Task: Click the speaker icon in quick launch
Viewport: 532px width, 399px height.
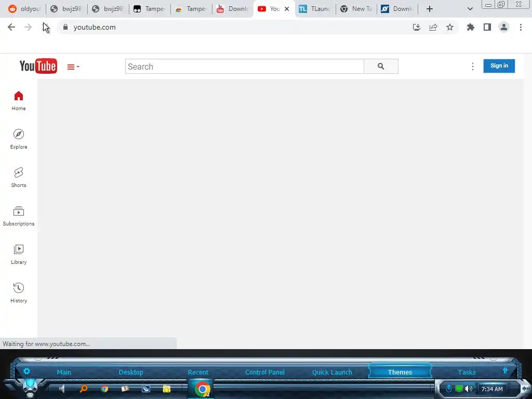Action: [62, 389]
